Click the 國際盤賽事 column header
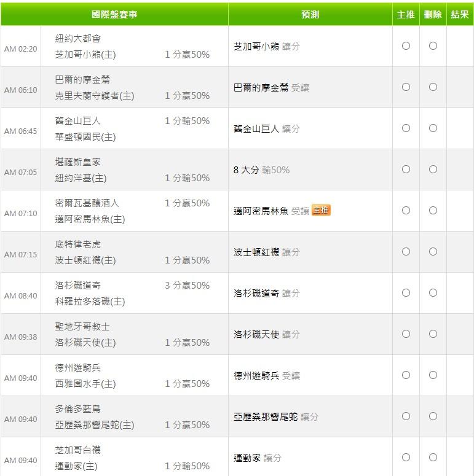 tap(114, 14)
